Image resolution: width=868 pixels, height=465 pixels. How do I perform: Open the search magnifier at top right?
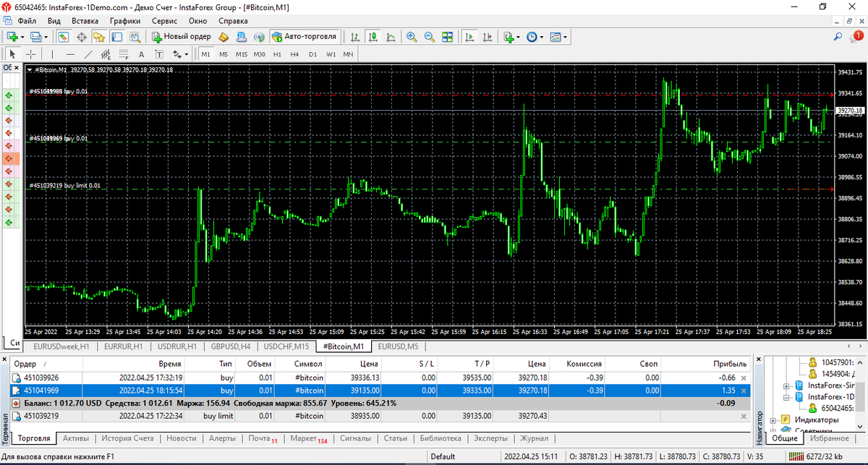coord(838,36)
